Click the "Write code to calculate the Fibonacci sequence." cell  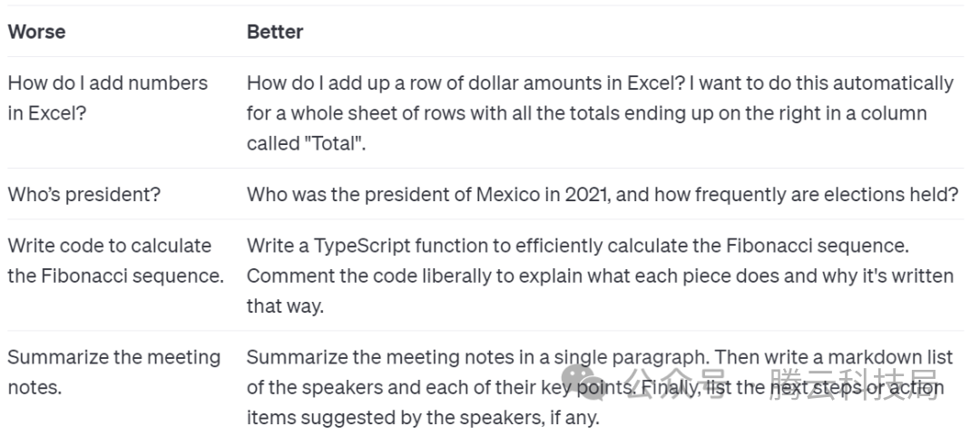tap(115, 260)
